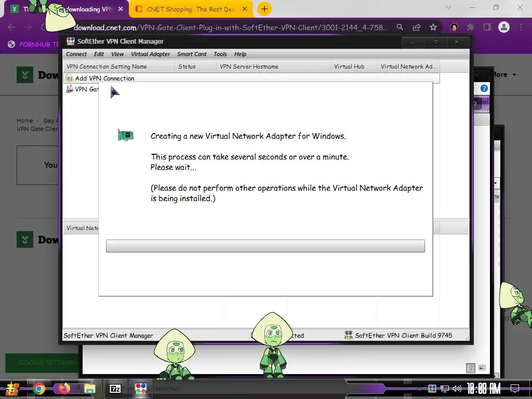Share this page via Chrome share icon
Screen dimensions: 532x399
click(x=417, y=27)
